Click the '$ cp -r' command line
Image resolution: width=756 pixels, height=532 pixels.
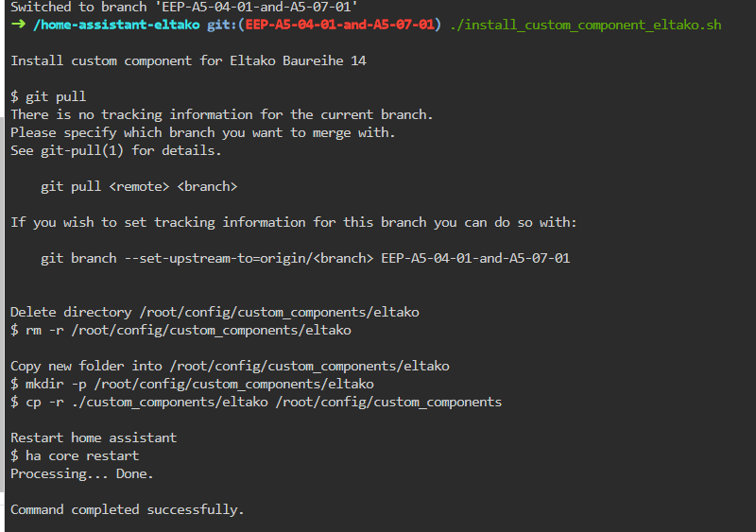[x=256, y=402]
